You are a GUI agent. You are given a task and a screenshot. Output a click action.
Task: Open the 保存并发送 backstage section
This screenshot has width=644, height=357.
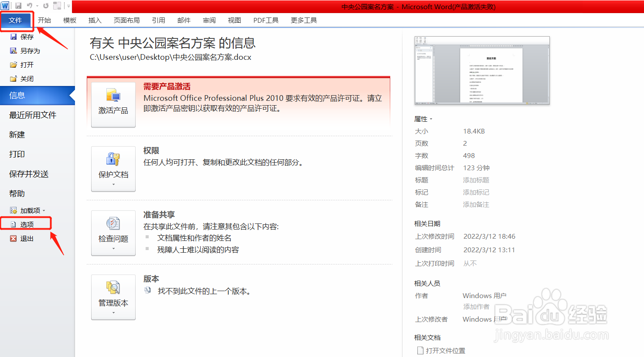29,174
